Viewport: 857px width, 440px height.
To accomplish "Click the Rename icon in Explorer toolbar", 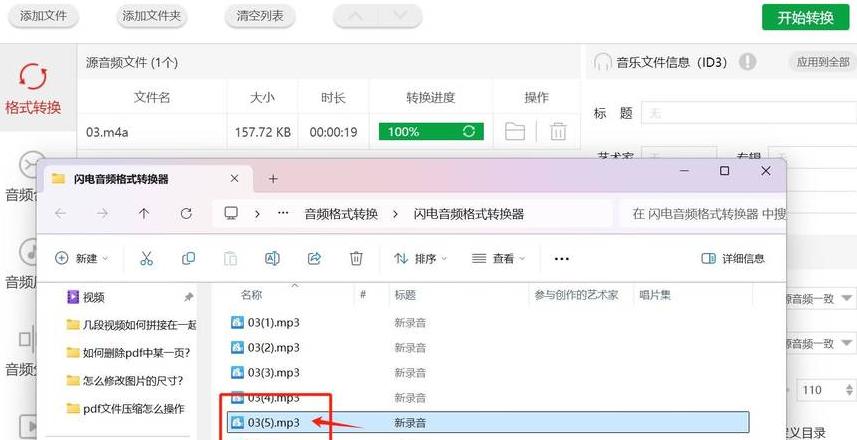I will coord(272,259).
